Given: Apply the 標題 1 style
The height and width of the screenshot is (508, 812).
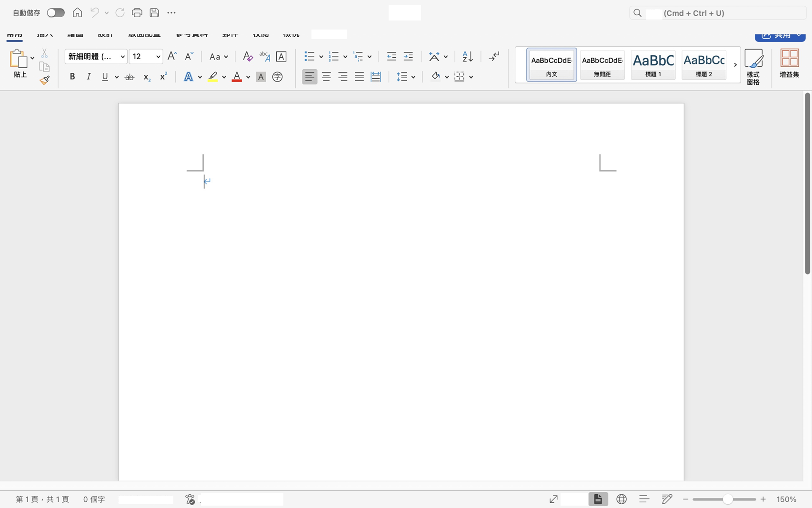Looking at the screenshot, I should tap(653, 65).
